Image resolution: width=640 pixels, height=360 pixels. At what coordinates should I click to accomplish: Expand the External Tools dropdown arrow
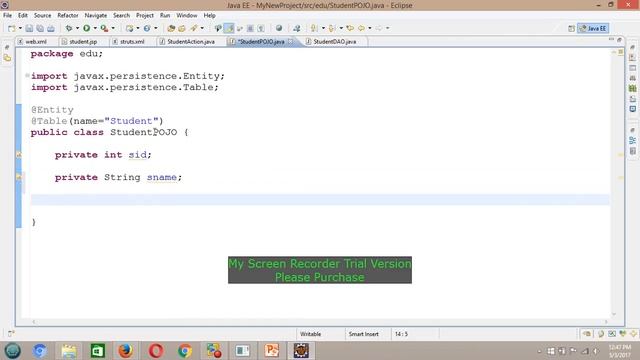pos(113,28)
